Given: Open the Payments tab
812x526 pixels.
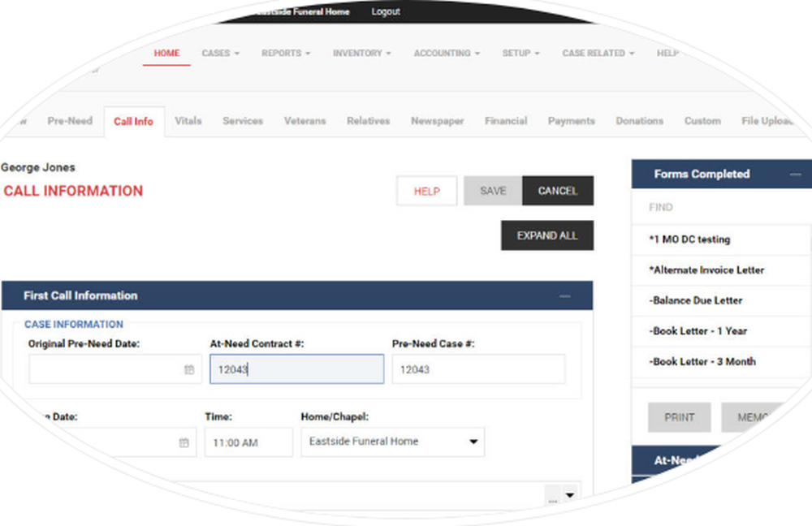Looking at the screenshot, I should click(571, 121).
